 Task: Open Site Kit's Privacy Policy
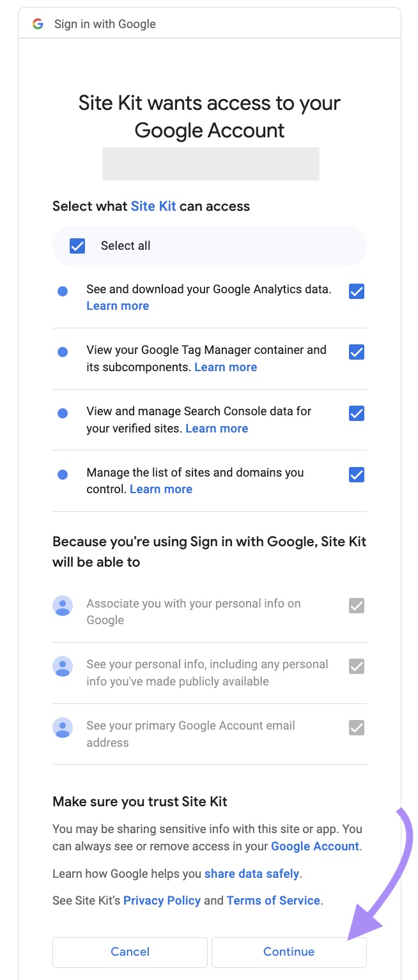[162, 900]
